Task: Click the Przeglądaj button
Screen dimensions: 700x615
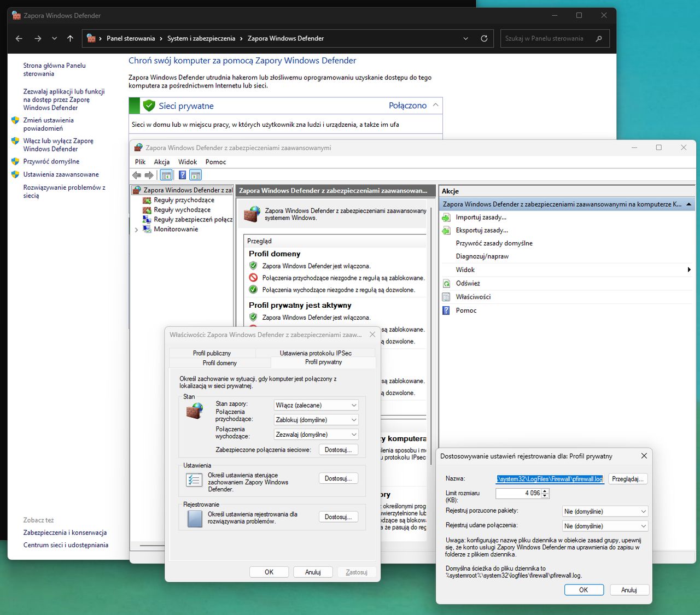Action: pos(627,479)
